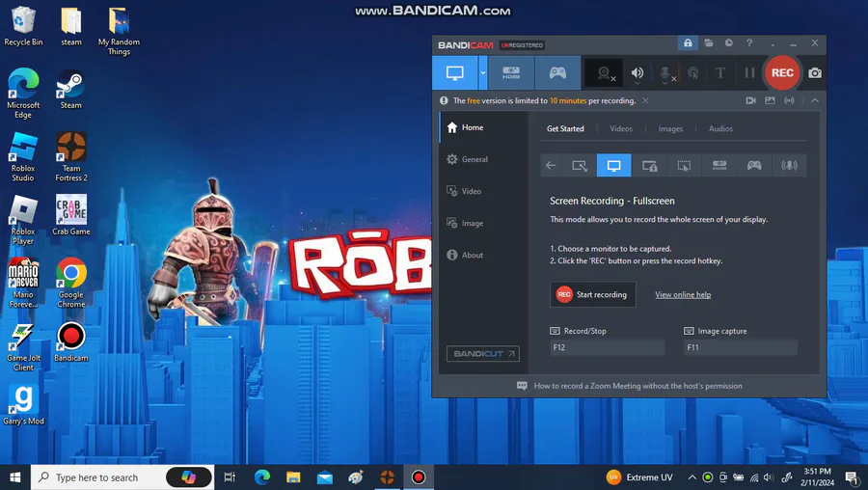Select Roblox Studio desktop shortcut
The height and width of the screenshot is (490, 868).
pyautogui.click(x=23, y=157)
